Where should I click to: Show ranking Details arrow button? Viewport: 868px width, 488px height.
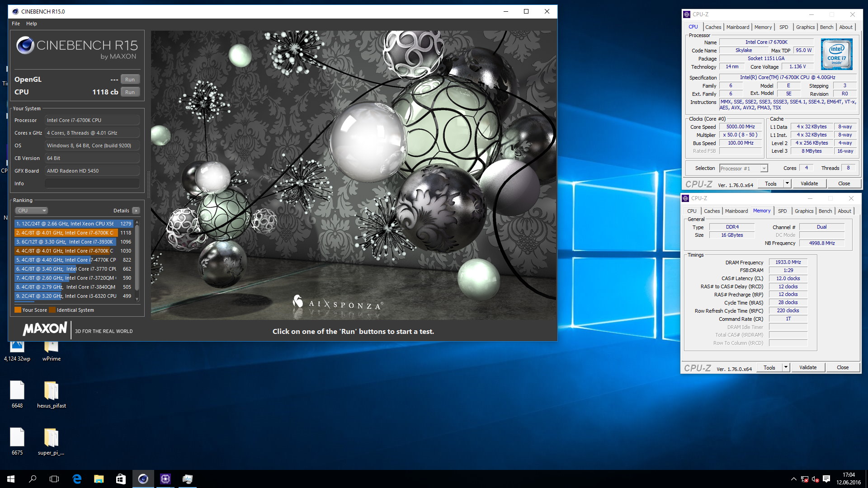[136, 211]
